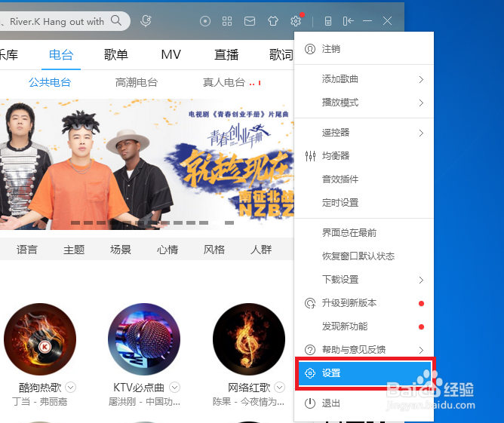The image size is (504, 423).
Task: Switch to the 直播 tab
Action: 226,54
